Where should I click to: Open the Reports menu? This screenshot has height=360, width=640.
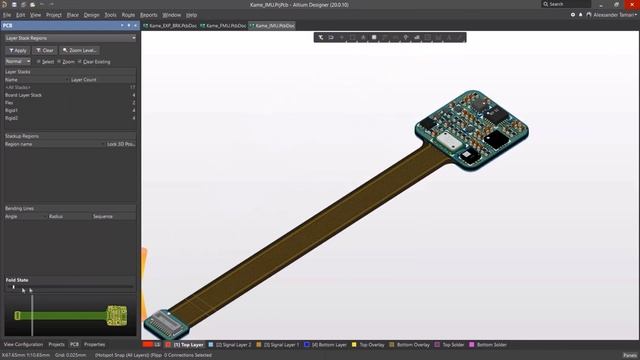pos(149,15)
